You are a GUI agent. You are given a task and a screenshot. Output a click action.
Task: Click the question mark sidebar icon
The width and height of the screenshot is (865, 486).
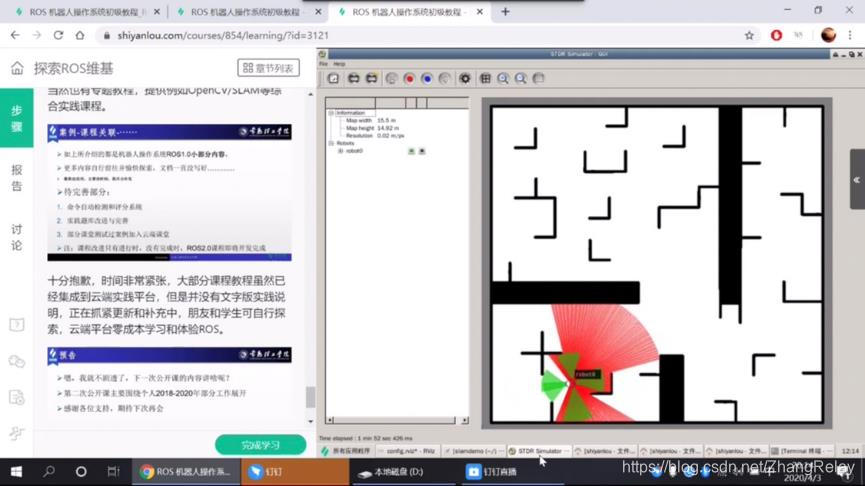coord(17,324)
